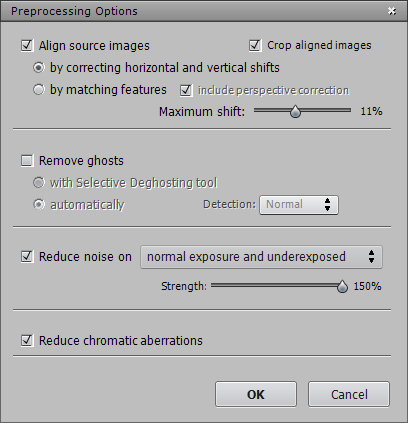Click the noise source dropdown arrow icon
This screenshot has height=423, width=408.
tap(371, 257)
